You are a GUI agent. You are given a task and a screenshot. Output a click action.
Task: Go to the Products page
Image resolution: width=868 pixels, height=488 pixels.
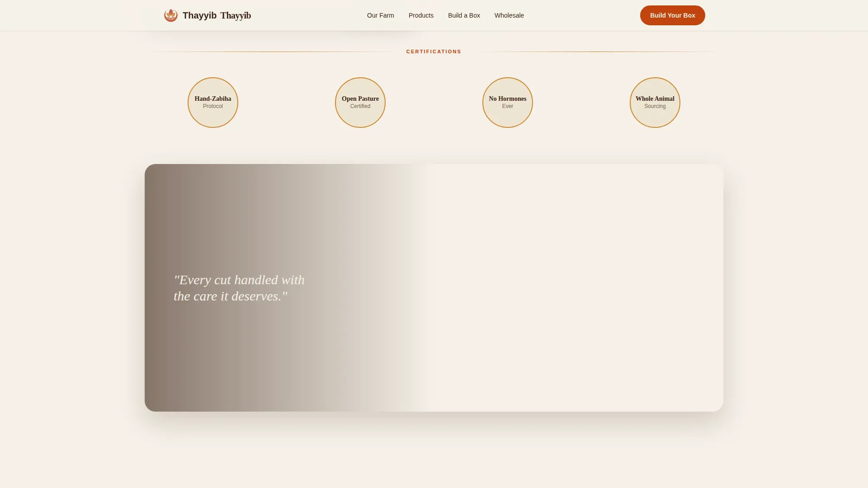[x=421, y=15]
